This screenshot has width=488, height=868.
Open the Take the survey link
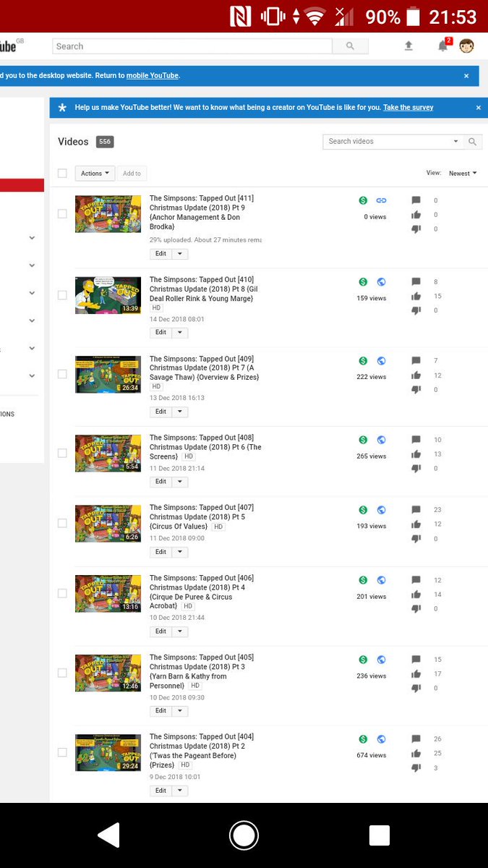pyautogui.click(x=408, y=108)
